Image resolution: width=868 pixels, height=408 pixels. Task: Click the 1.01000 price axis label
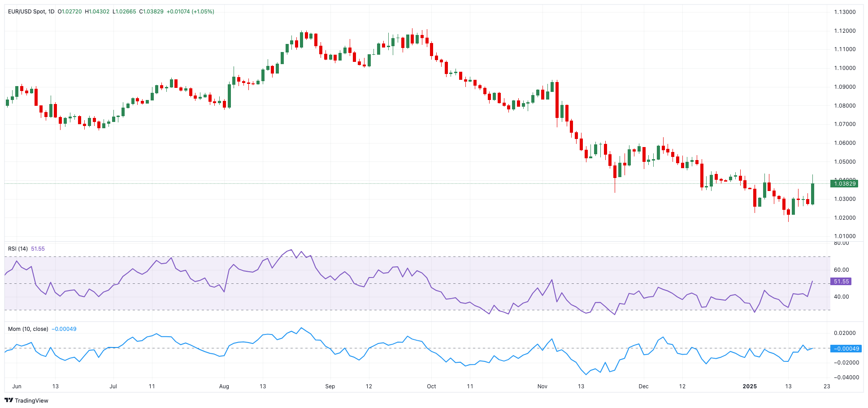[845, 236]
